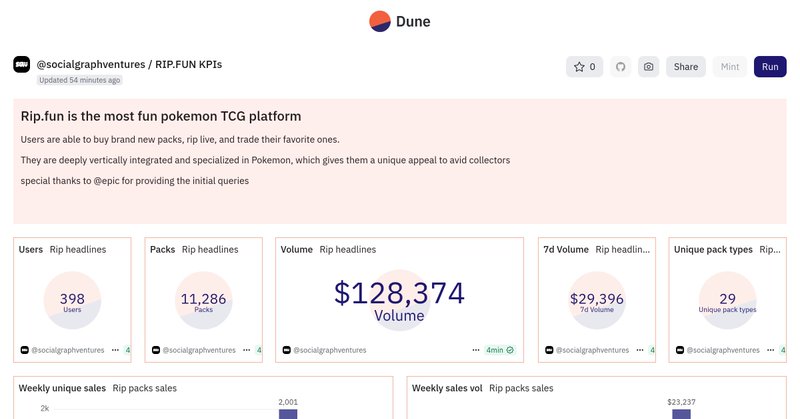Click the Mint button
Viewport: 800px width, 419px height.
click(730, 67)
